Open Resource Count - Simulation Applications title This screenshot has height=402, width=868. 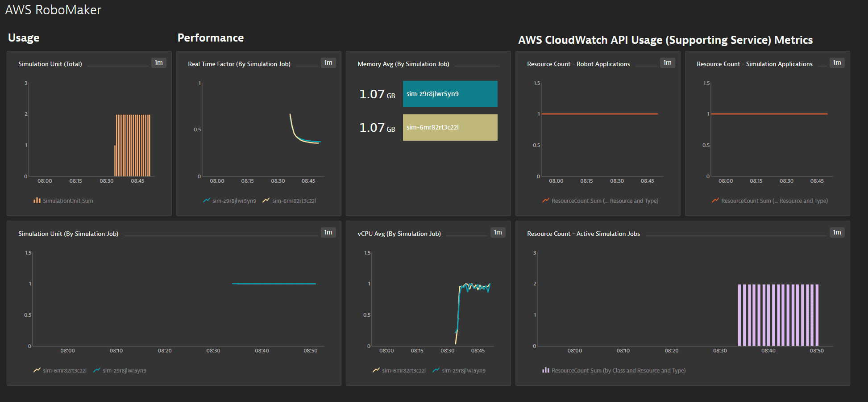[x=755, y=64]
